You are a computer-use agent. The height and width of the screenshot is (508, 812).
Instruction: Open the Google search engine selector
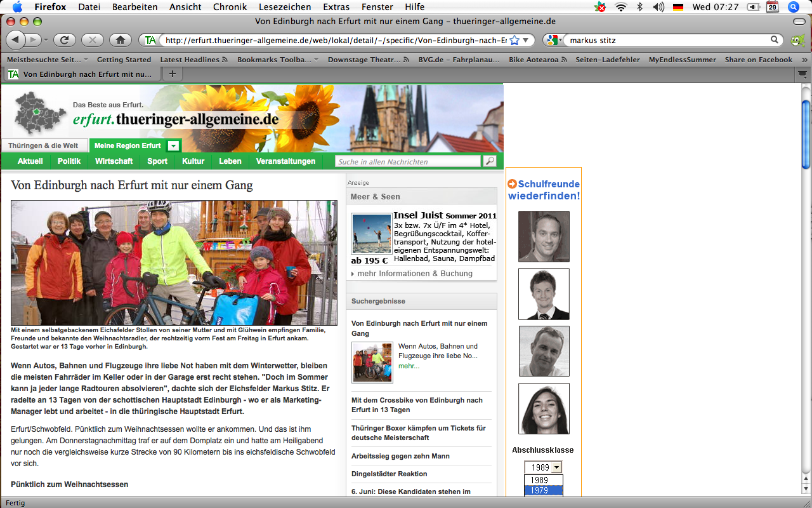554,40
